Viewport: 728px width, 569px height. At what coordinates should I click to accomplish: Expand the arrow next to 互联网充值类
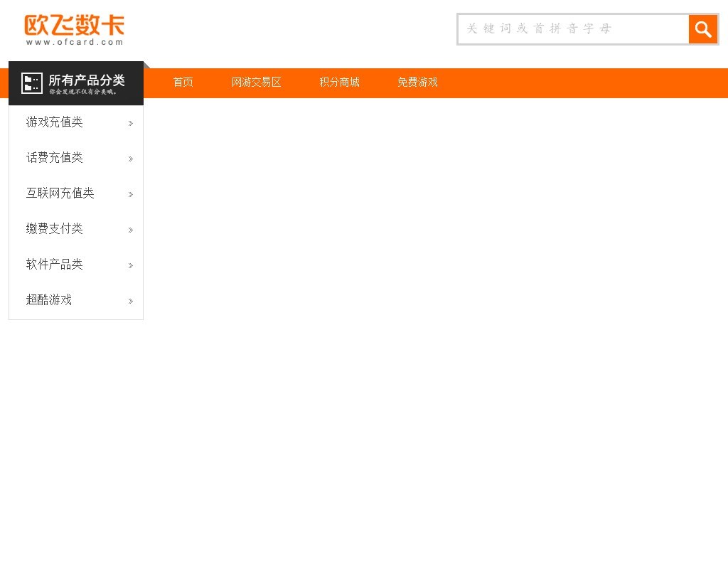click(131, 195)
